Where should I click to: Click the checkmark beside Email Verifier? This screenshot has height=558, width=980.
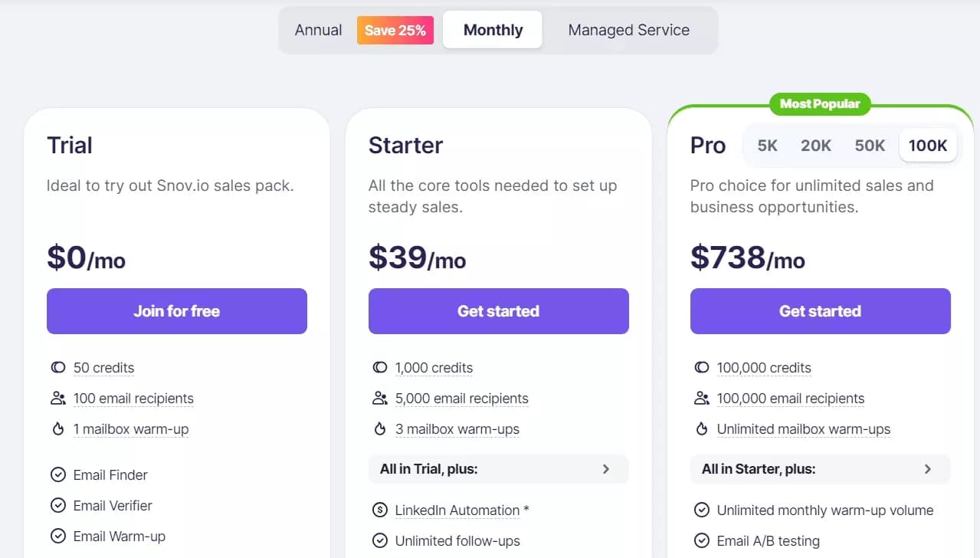(x=58, y=505)
